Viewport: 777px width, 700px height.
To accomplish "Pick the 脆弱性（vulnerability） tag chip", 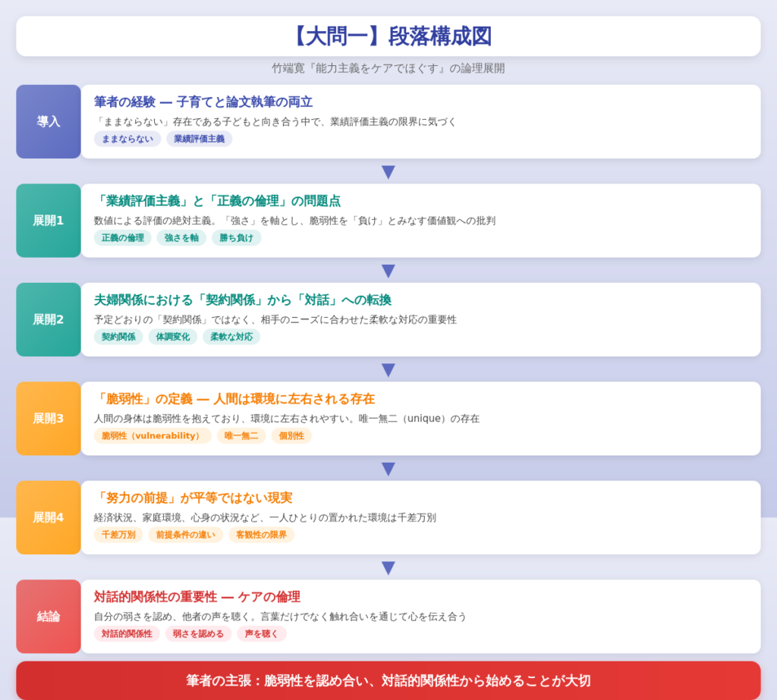I will tap(152, 436).
